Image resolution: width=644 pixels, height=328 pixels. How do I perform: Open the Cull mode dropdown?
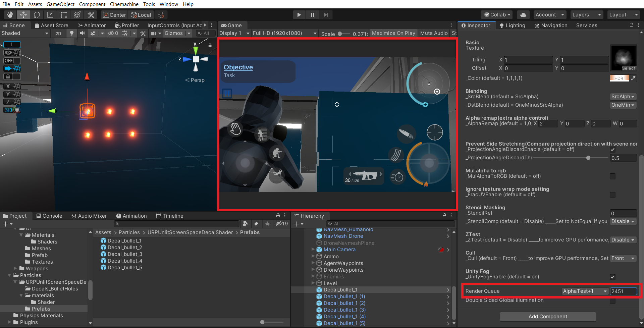pyautogui.click(x=623, y=258)
